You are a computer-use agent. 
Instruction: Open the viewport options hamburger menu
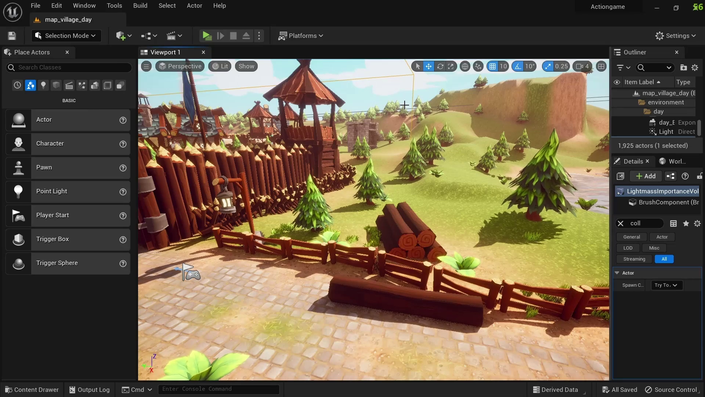point(146,66)
